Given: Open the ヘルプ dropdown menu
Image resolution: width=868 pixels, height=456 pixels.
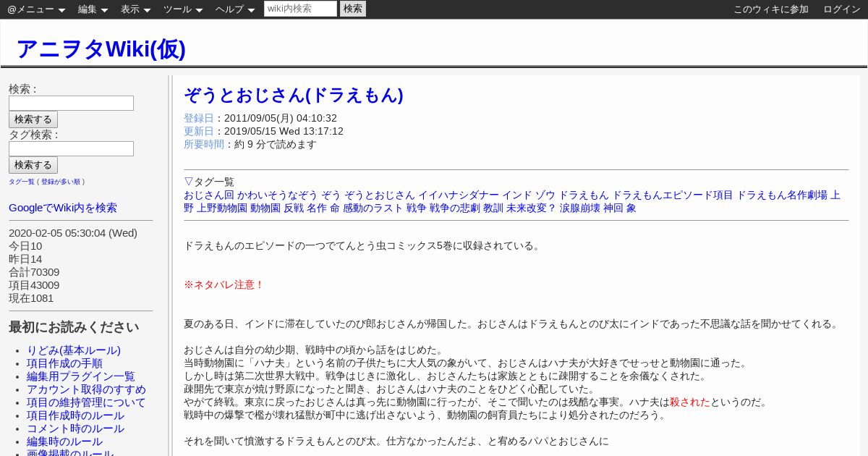Looking at the screenshot, I should point(235,9).
